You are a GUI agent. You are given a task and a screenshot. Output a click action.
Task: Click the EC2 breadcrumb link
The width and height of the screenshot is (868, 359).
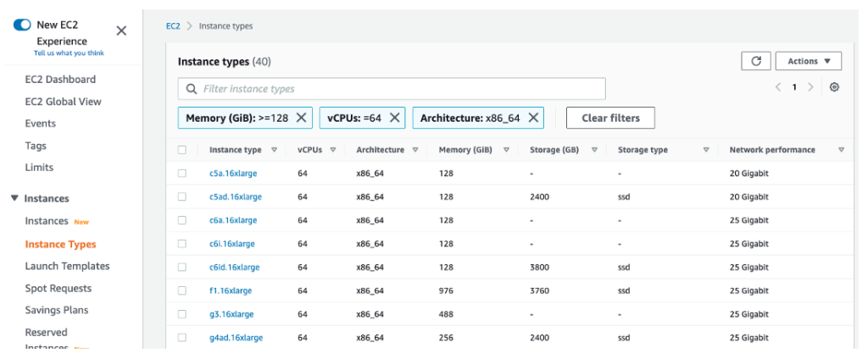pos(173,26)
